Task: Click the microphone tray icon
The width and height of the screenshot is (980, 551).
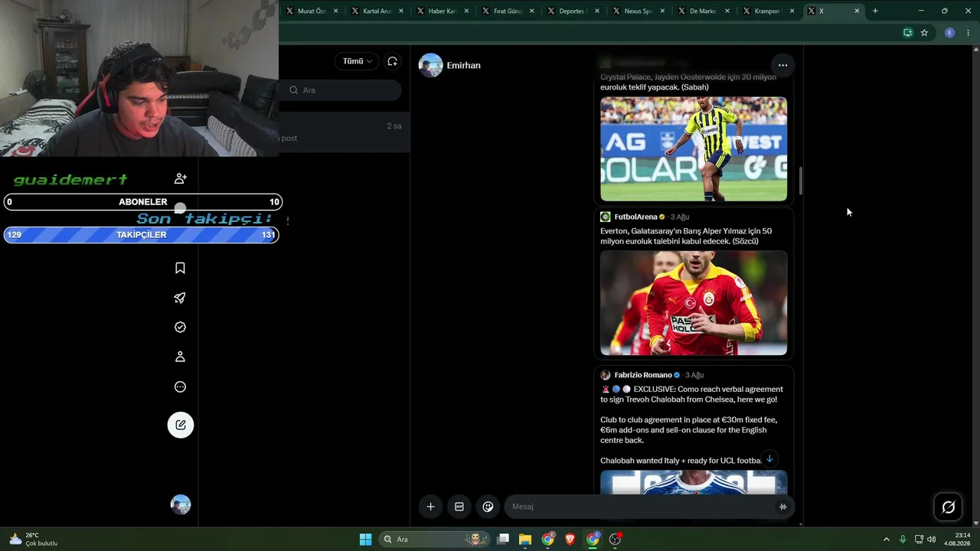Action: [x=903, y=540]
